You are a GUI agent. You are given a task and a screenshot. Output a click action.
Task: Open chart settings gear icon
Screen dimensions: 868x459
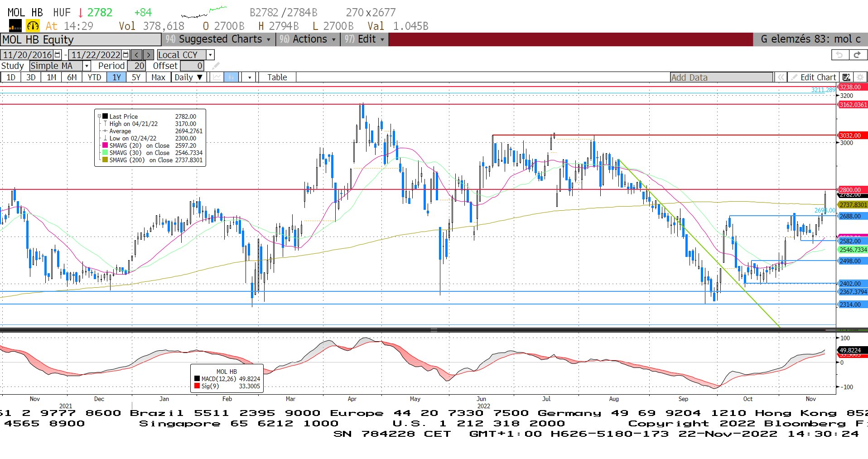pos(860,77)
